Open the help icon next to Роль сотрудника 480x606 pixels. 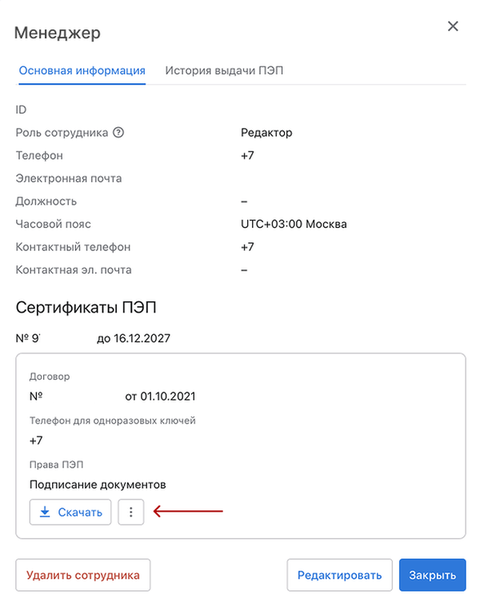tap(118, 133)
